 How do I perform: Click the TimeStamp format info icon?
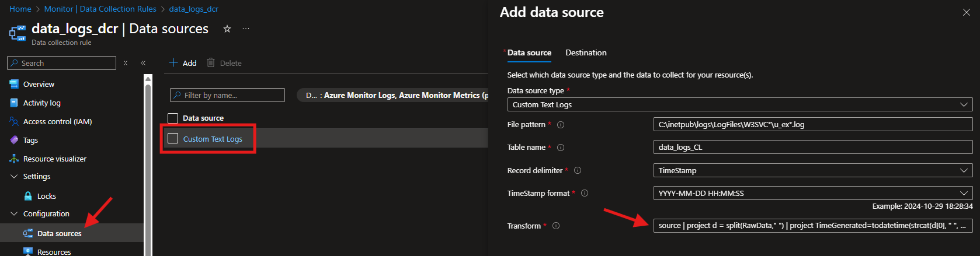click(x=585, y=194)
